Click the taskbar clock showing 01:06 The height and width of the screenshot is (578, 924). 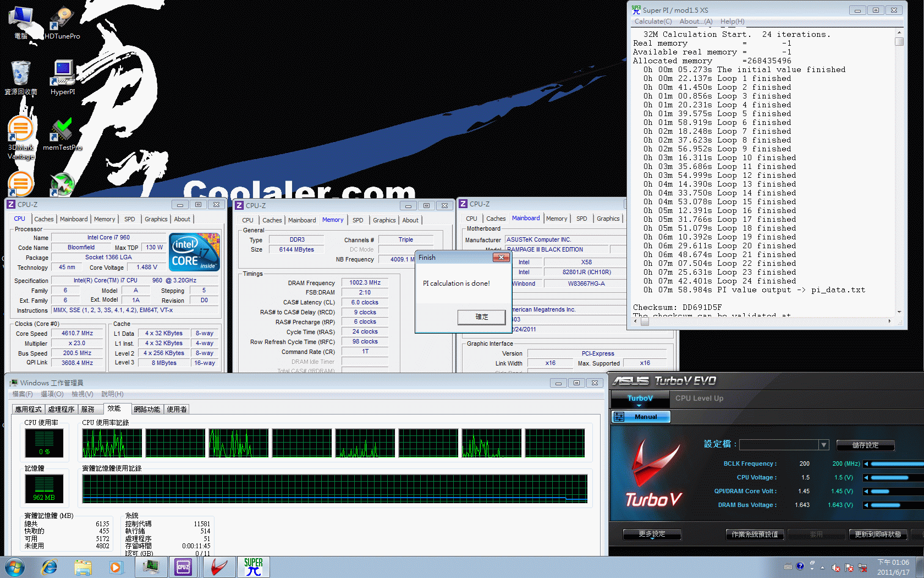point(893,567)
